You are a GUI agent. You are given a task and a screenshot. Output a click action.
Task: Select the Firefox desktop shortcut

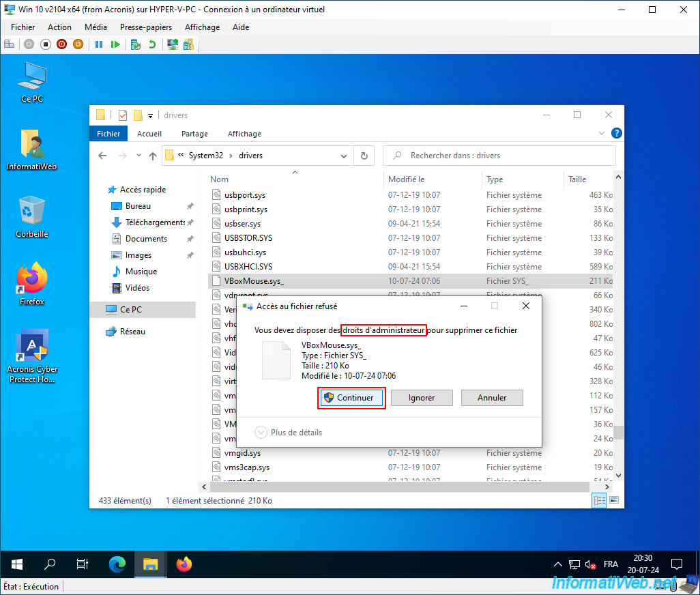click(x=31, y=284)
